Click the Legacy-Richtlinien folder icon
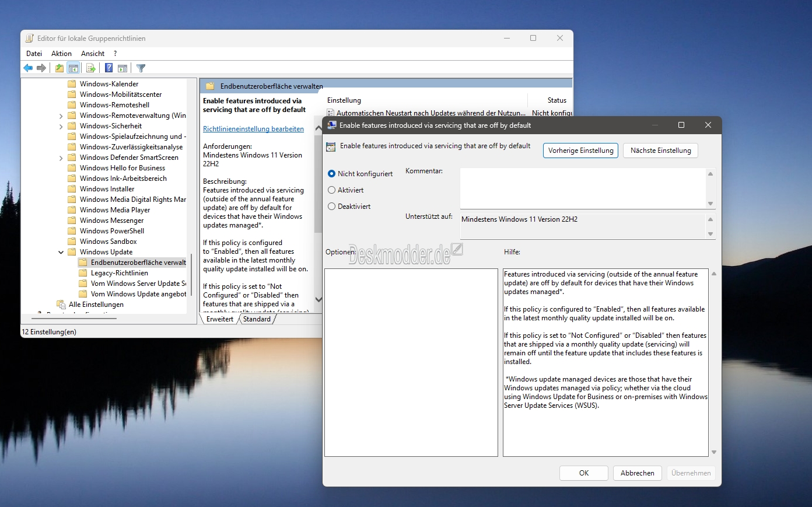Image resolution: width=812 pixels, height=507 pixels. (x=83, y=273)
